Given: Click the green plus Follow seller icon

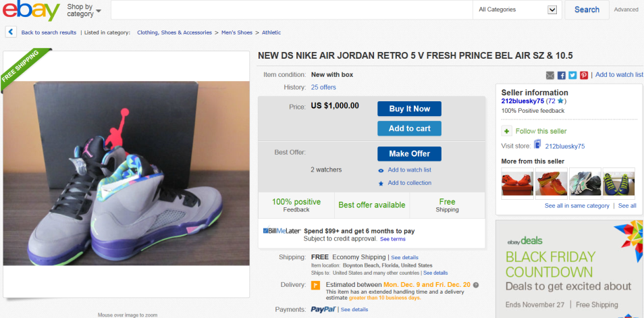Looking at the screenshot, I should coord(506,131).
